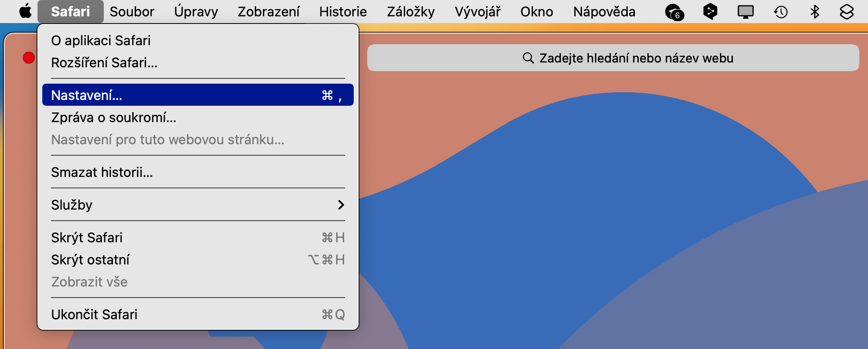
Task: Select Ukončit Safari to quit
Action: (x=198, y=314)
